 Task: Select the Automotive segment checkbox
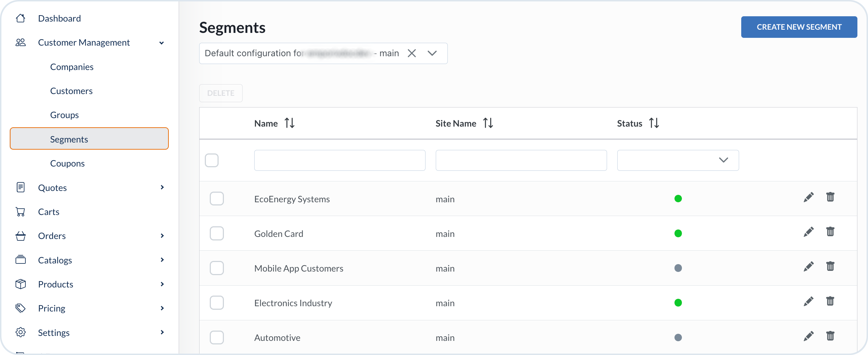point(217,337)
